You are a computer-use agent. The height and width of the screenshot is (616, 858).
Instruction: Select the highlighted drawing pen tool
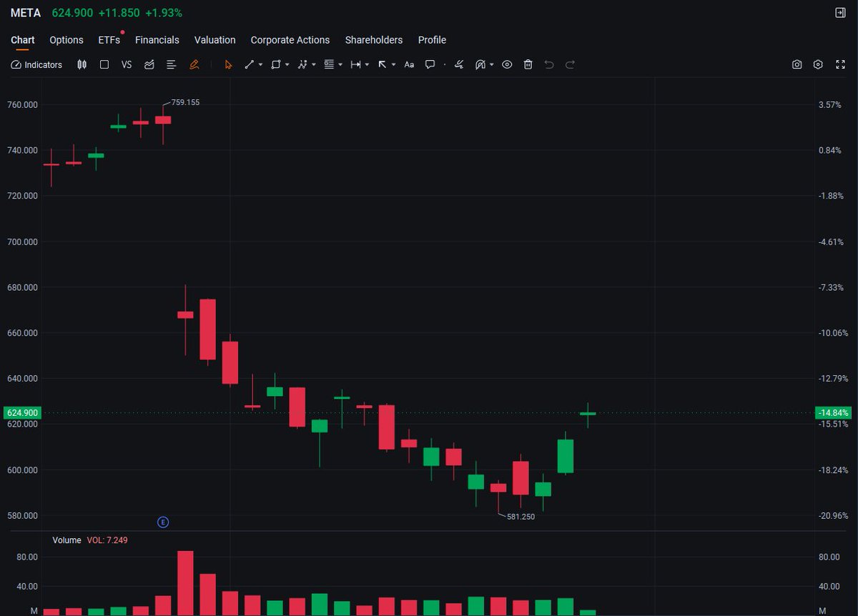point(194,64)
